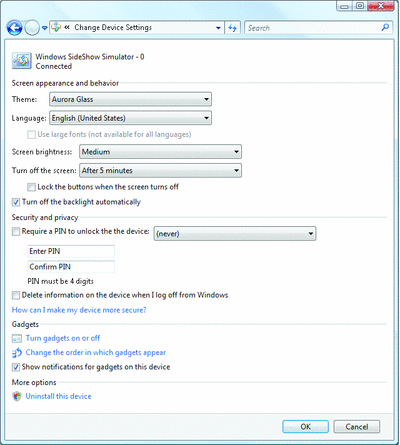Minimize the window

tap(345, 6)
